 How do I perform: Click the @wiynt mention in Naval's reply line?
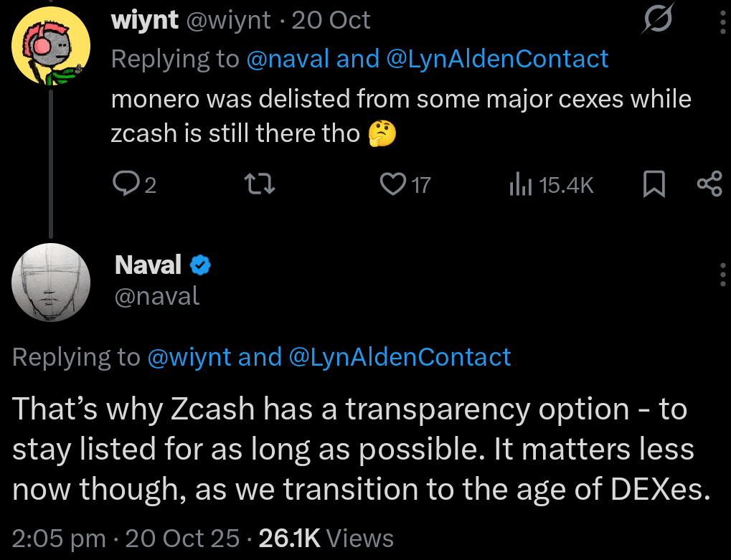pyautogui.click(x=189, y=357)
